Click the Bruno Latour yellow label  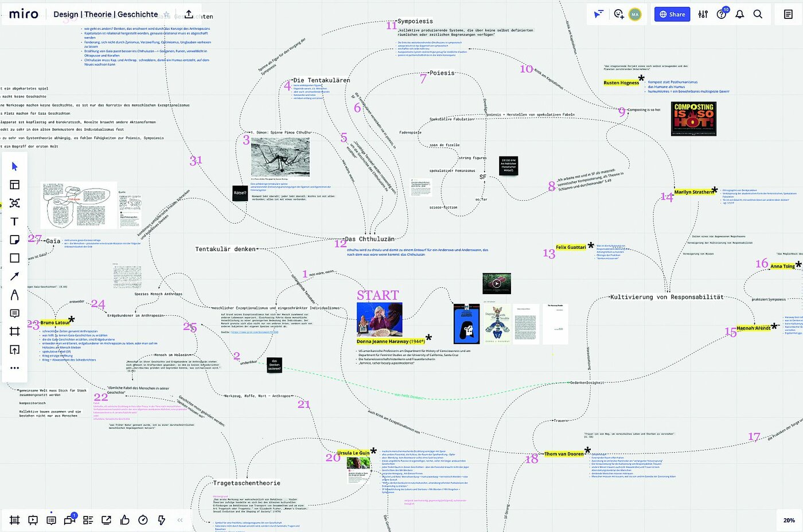point(55,323)
